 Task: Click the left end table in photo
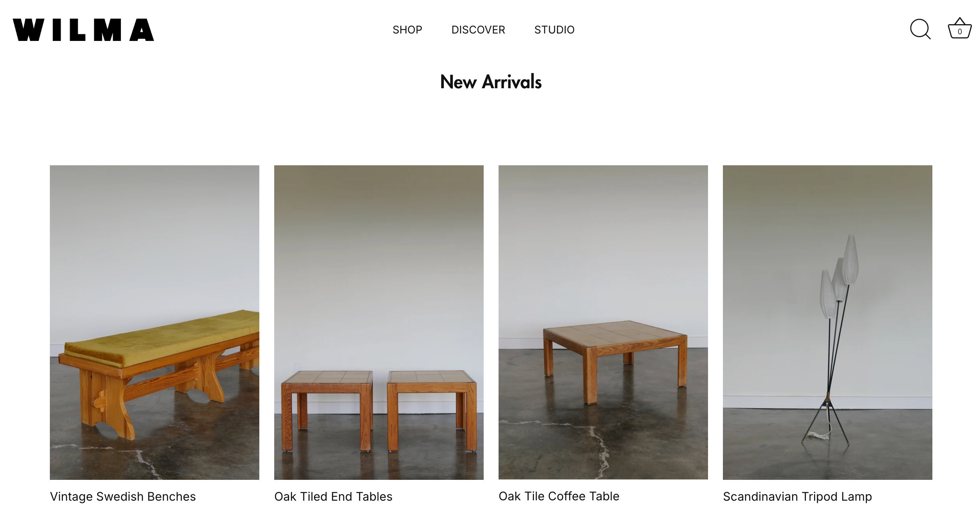tap(327, 410)
